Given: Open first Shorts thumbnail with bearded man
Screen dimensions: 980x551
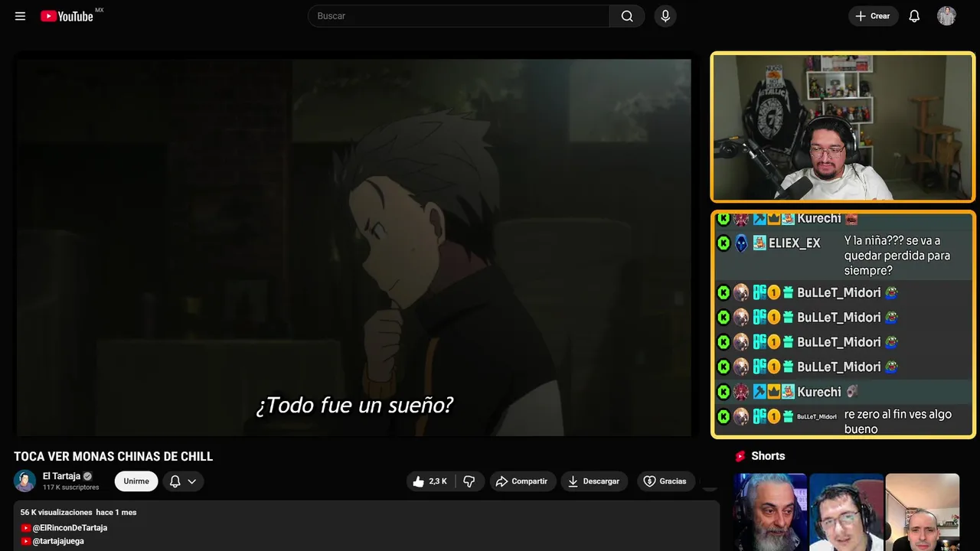Looking at the screenshot, I should [x=770, y=512].
